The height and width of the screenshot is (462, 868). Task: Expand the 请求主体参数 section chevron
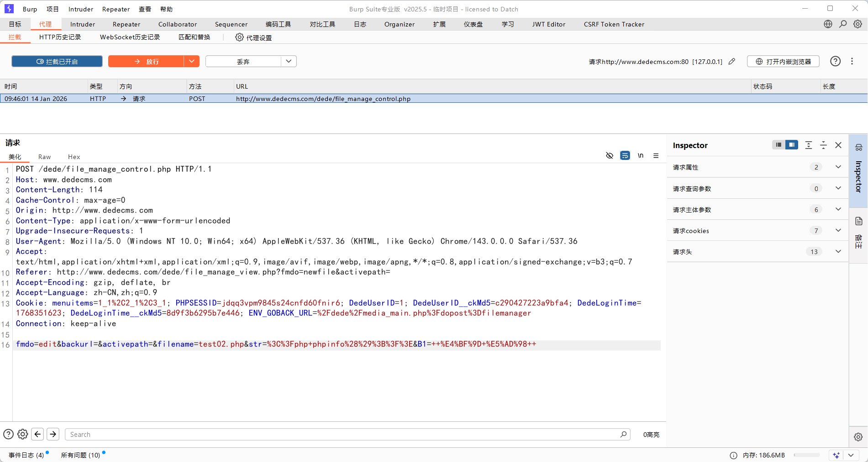(x=838, y=209)
